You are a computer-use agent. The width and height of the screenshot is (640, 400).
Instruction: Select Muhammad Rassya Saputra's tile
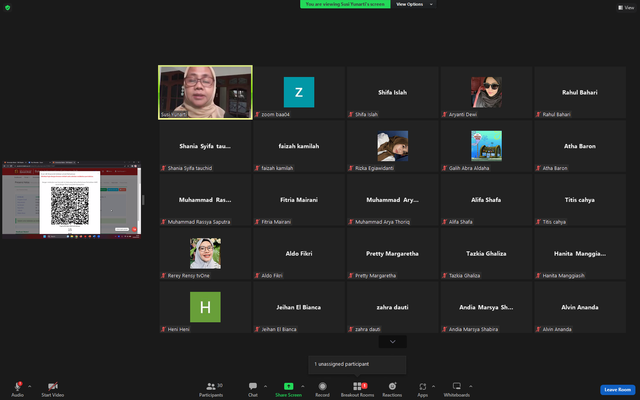205,200
